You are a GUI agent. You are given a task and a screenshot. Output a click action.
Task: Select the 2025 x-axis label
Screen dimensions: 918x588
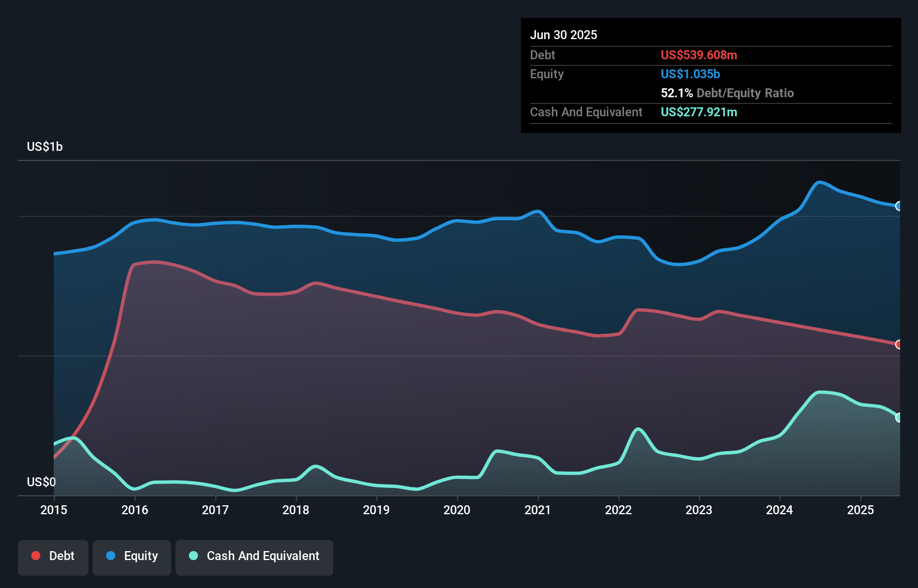860,510
